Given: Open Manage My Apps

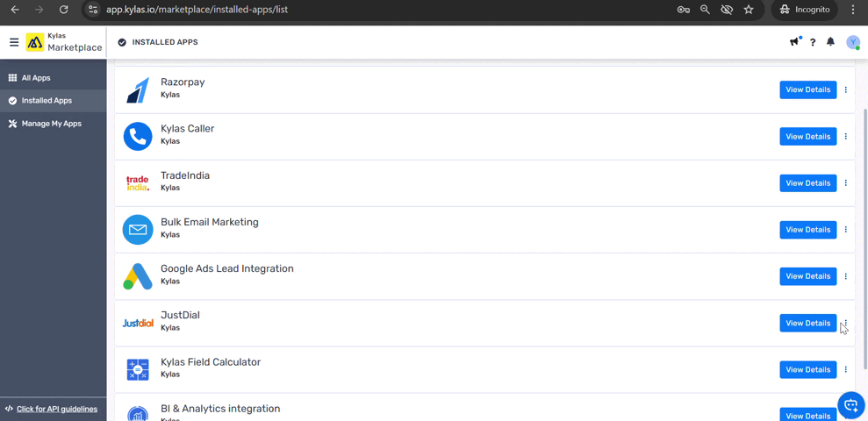Looking at the screenshot, I should point(54,124).
